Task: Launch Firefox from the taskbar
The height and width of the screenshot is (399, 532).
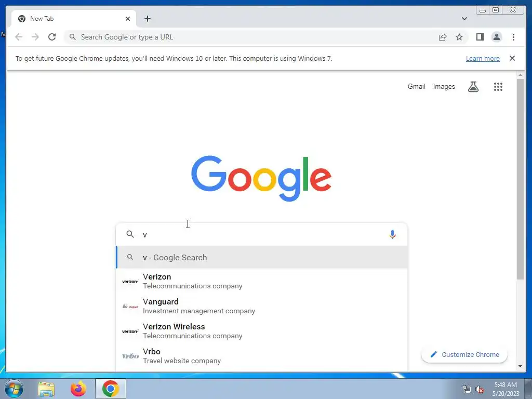Action: point(78,389)
